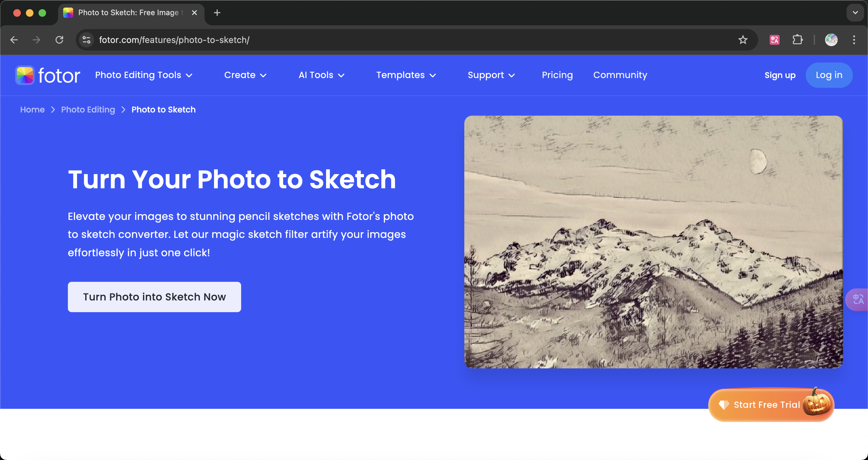Screen dimensions: 868x460
Task: Click the Fotor logo icon
Action: tap(24, 75)
